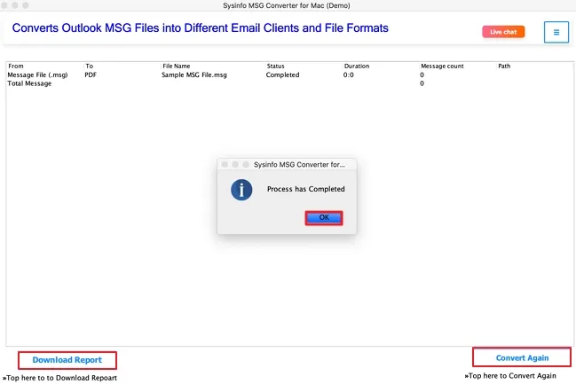This screenshot has height=392, width=576.
Task: Start a Live chat session
Action: pyautogui.click(x=503, y=32)
